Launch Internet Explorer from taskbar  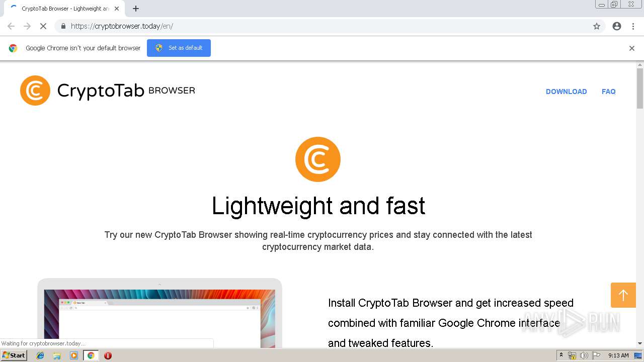tap(40, 355)
